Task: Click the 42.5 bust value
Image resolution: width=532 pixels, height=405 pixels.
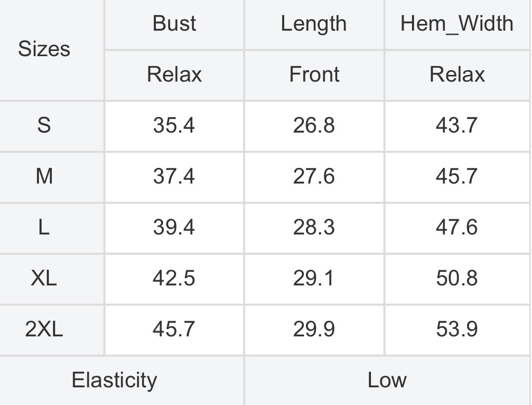Action: 174,278
